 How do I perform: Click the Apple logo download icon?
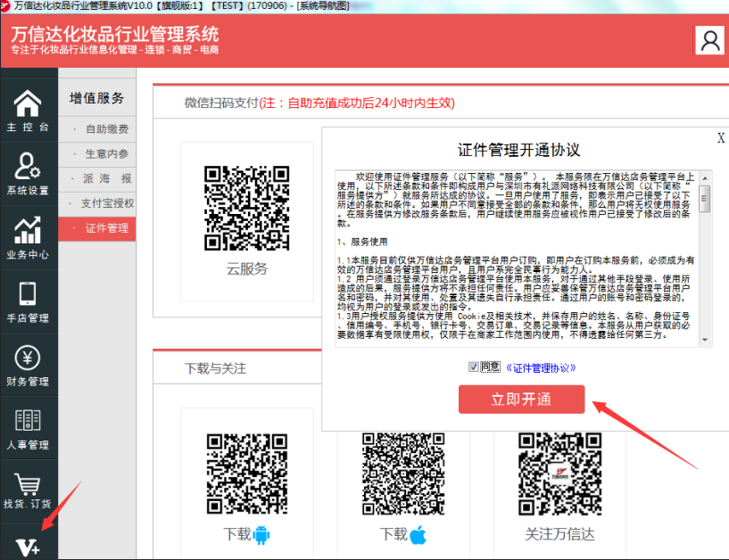click(x=418, y=535)
